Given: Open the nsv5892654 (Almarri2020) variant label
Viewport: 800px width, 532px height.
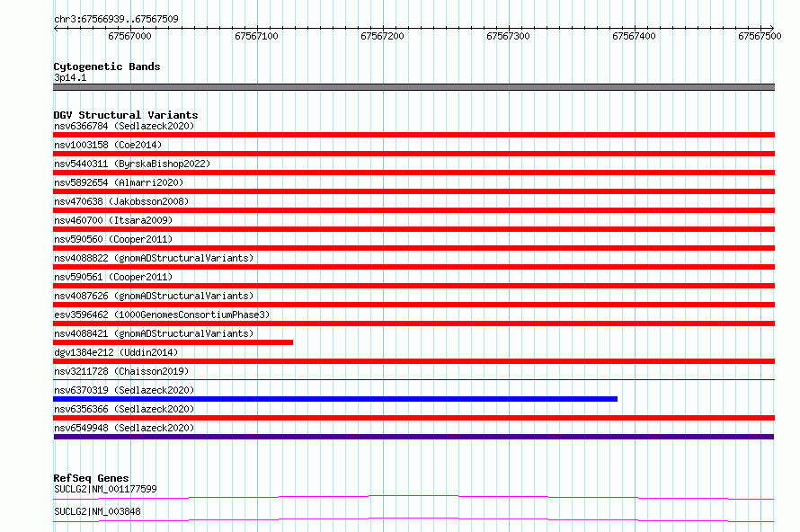Looking at the screenshot, I should click(119, 182).
